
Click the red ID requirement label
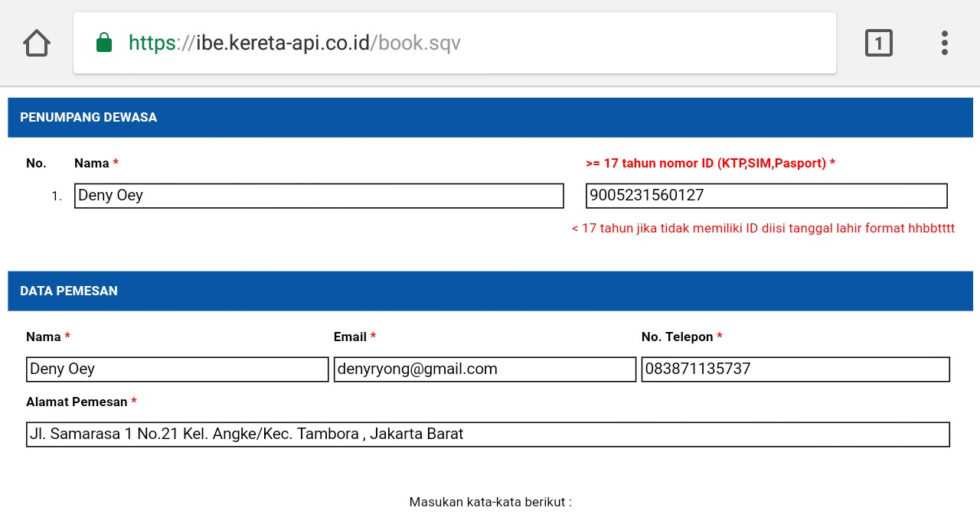coord(710,163)
